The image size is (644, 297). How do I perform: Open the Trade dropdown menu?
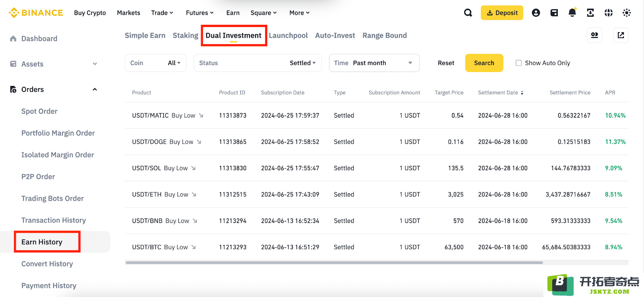[162, 13]
